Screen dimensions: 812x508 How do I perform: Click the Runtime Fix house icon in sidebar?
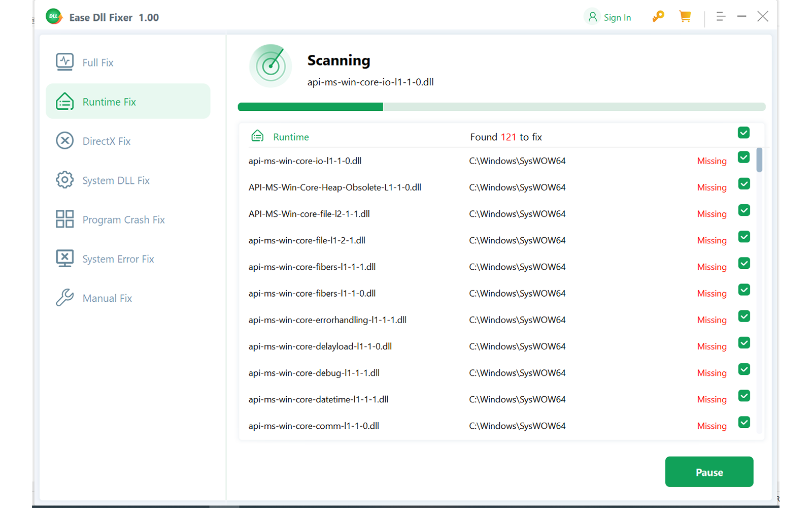[x=64, y=102]
